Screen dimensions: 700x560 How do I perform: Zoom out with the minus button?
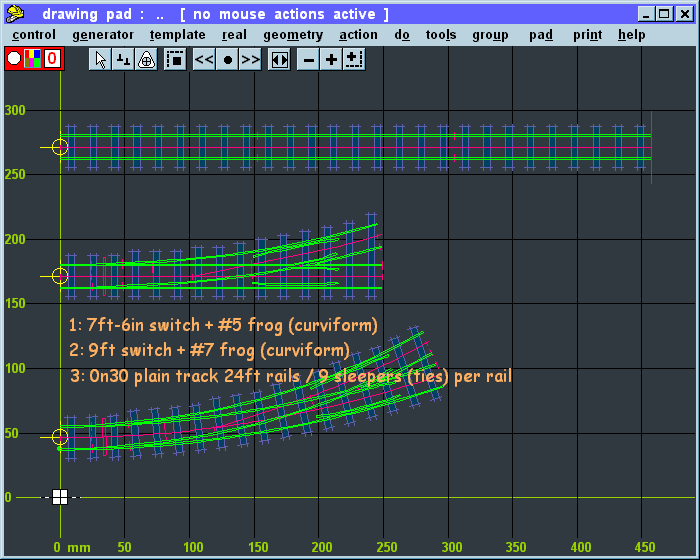[309, 59]
